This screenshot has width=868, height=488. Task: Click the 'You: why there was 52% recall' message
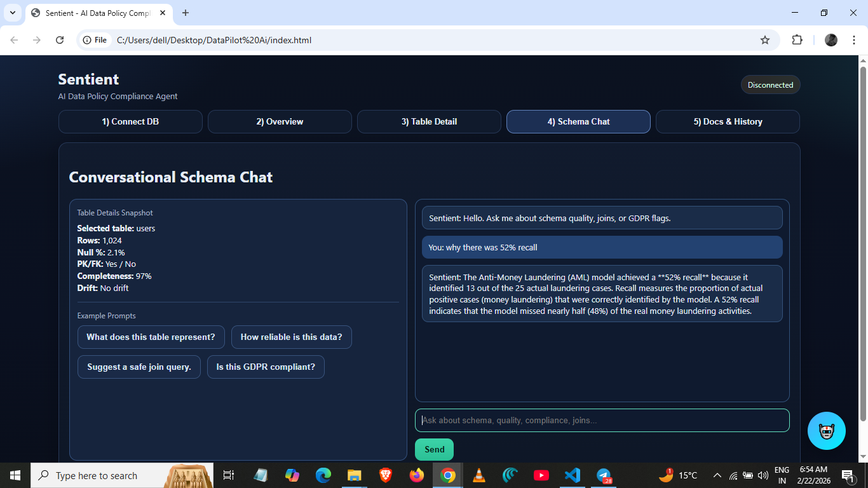pyautogui.click(x=602, y=247)
